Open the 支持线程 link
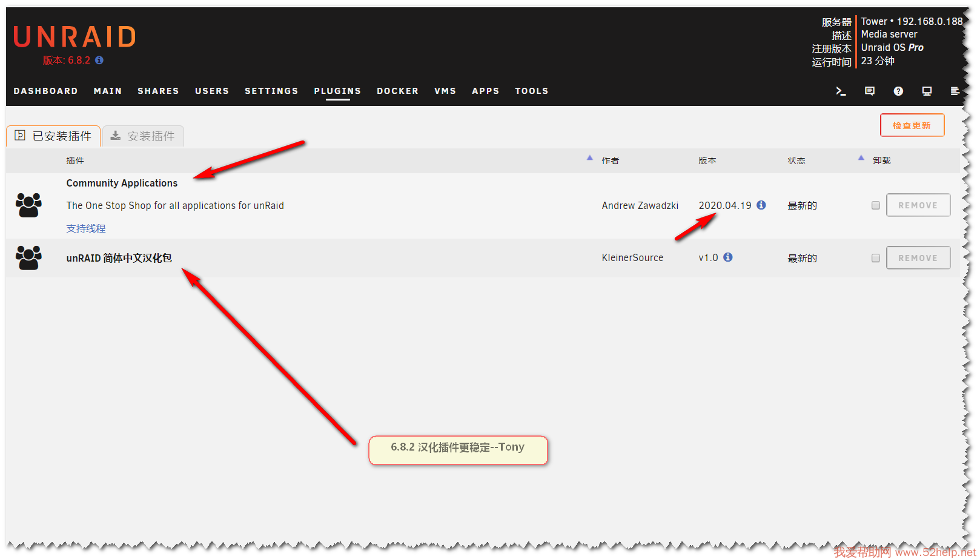The width and height of the screenshot is (980, 559). 86,228
